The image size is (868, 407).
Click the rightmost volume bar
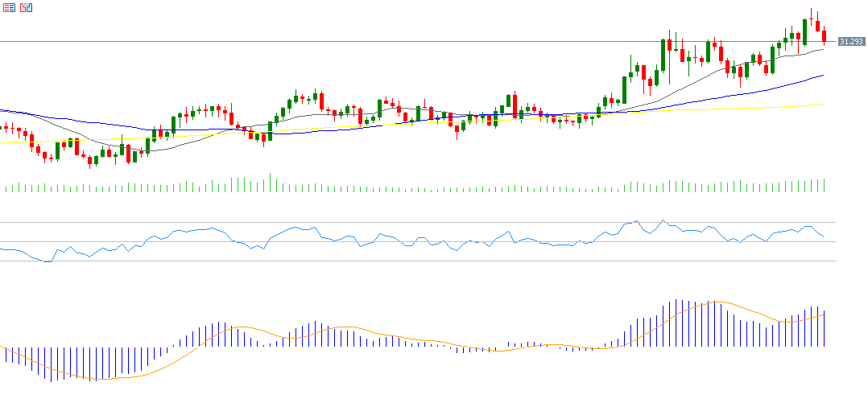[825, 186]
